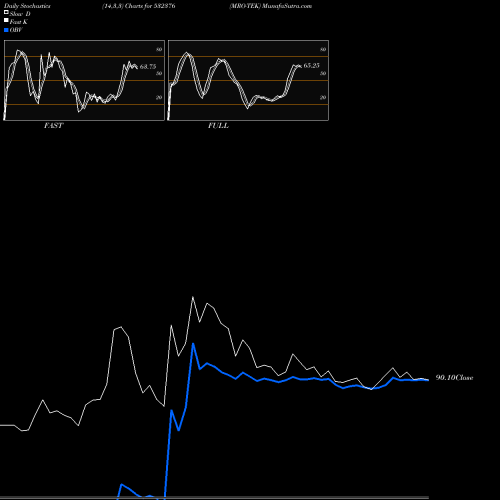The width and height of the screenshot is (500, 500).
Task: Click the OBV legend text
Action: pos(16,30)
